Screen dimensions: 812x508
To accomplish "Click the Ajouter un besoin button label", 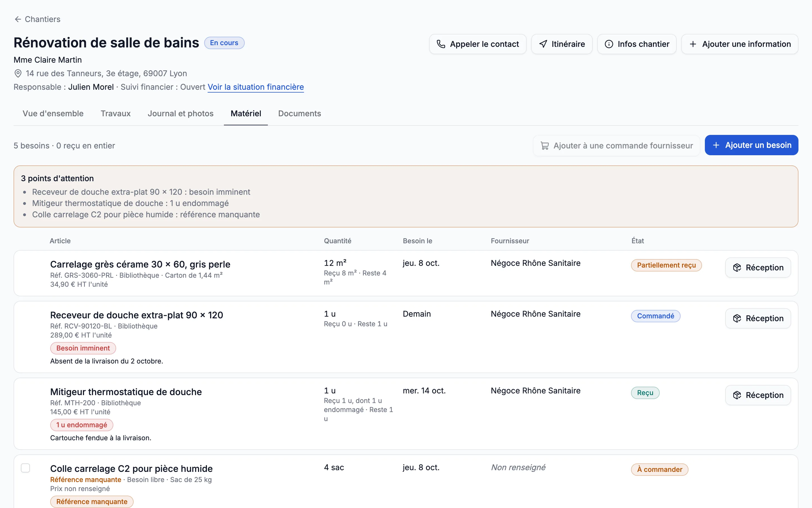I will click(x=758, y=145).
